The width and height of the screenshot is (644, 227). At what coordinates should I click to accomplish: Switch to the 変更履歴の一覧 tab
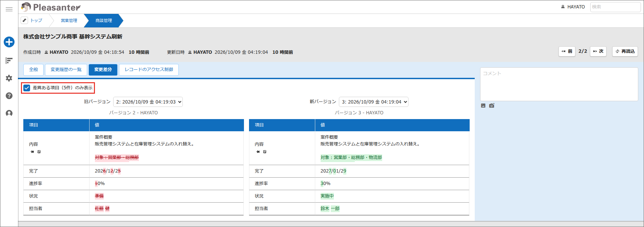point(66,70)
